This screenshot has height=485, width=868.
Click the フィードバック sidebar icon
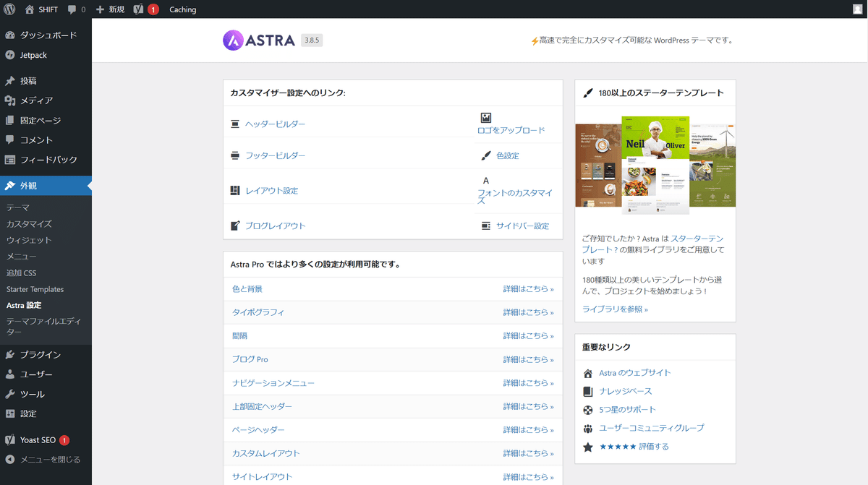[x=10, y=160]
